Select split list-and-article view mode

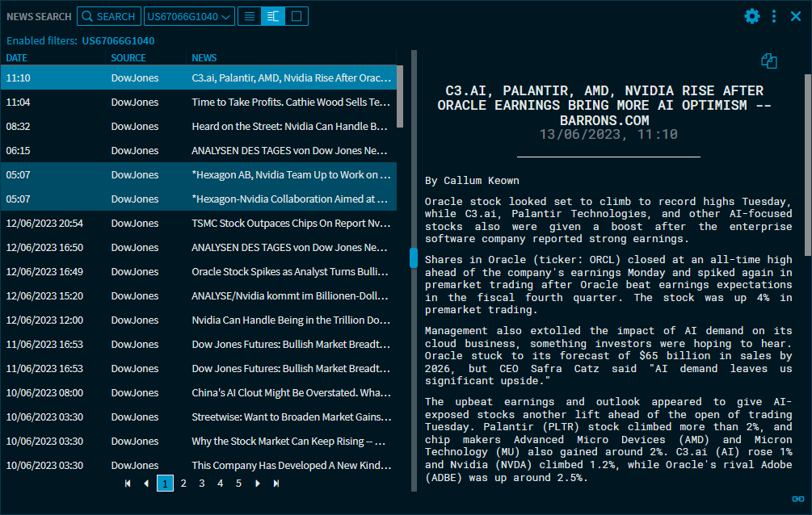point(273,16)
